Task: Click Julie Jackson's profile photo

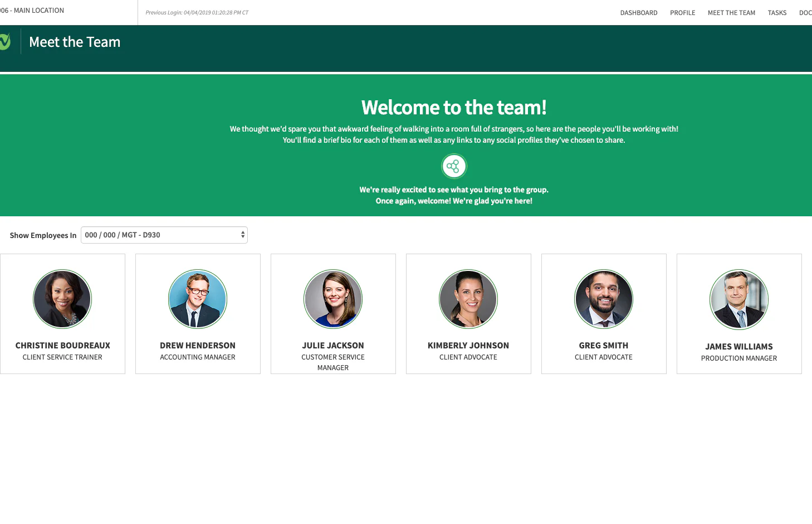Action: [333, 299]
